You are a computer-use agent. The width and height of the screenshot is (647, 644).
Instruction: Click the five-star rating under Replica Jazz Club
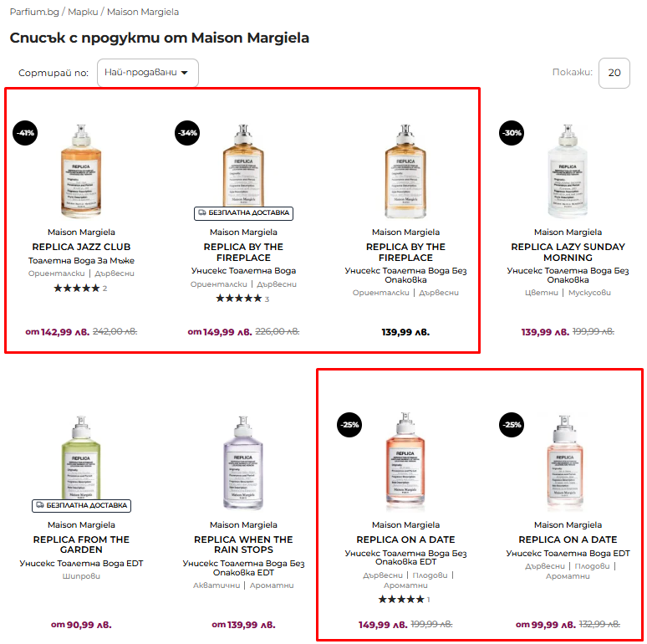[77, 289]
